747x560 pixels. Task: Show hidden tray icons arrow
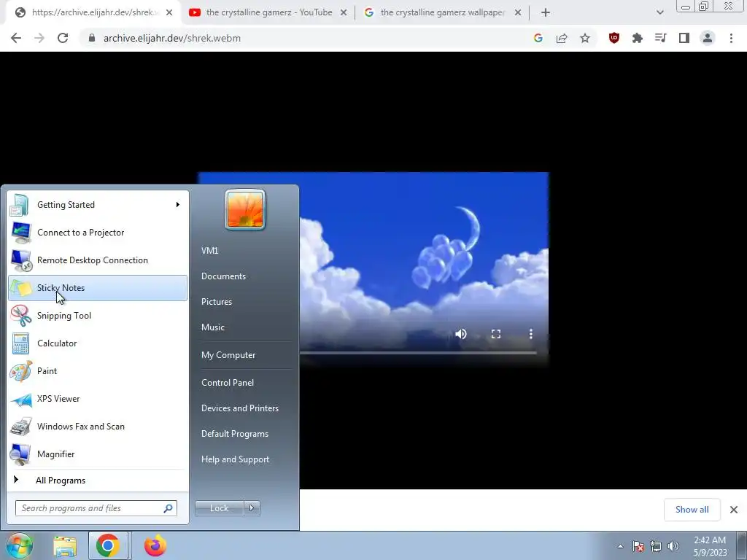[620, 547]
